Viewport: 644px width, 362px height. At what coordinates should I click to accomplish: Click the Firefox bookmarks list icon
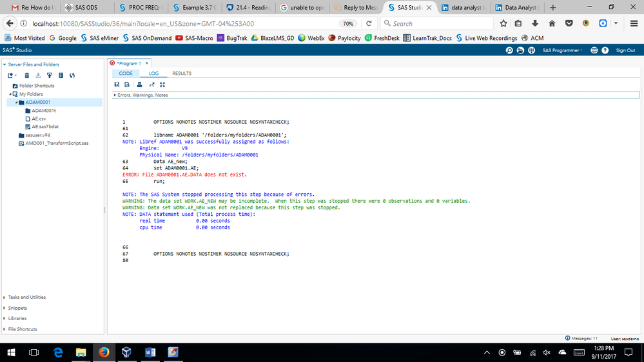click(518, 23)
